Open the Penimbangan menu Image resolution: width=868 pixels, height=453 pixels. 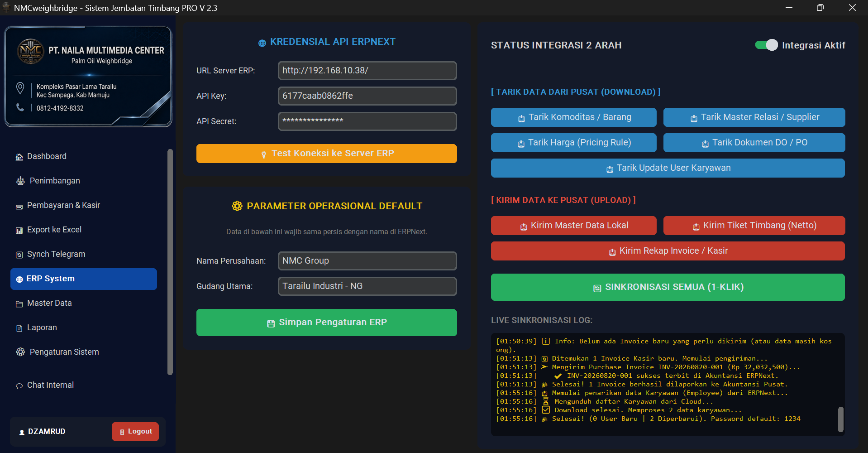pos(84,181)
